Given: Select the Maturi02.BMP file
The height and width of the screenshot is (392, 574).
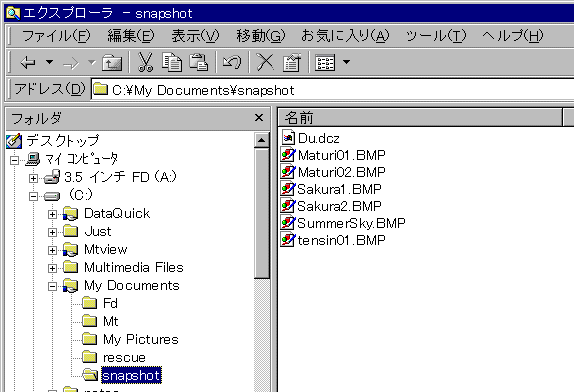Looking at the screenshot, I should [342, 172].
